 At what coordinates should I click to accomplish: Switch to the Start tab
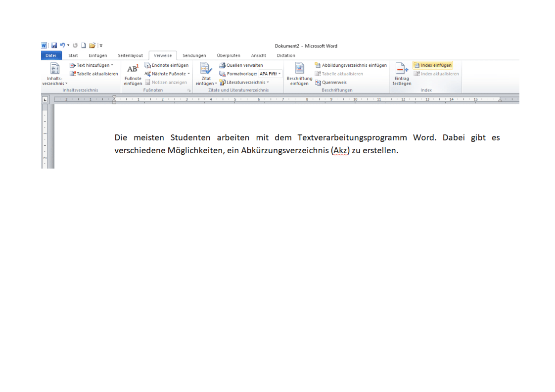coord(73,55)
